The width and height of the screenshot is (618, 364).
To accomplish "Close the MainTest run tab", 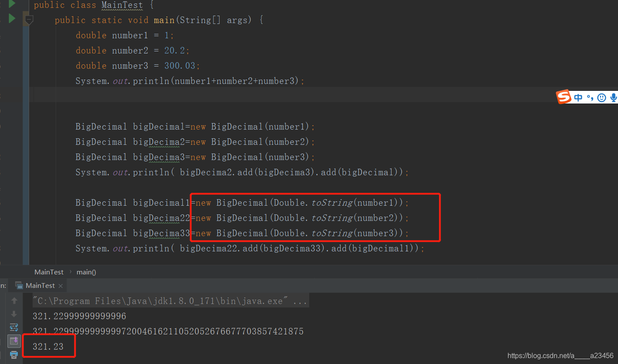I will (60, 286).
